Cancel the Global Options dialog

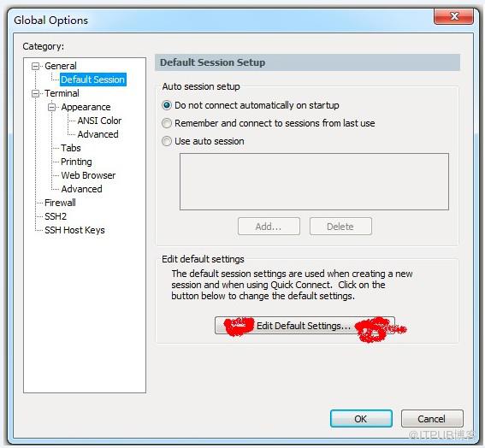tap(432, 419)
